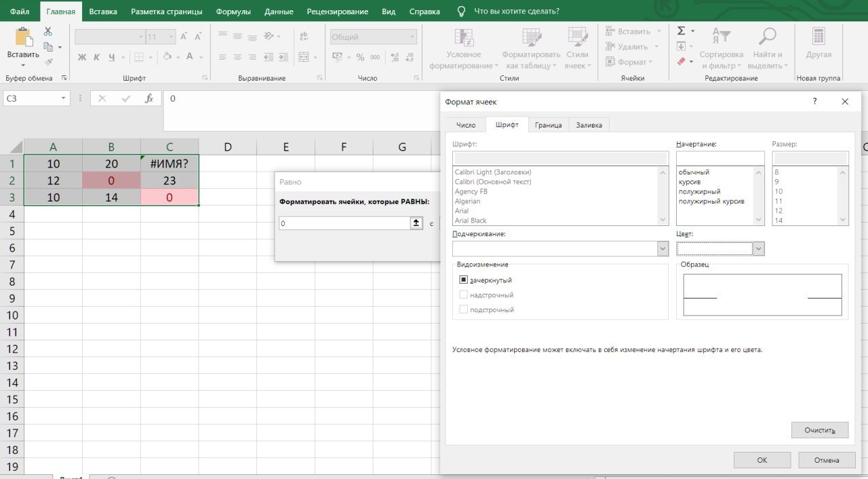
Task: Open the Подчеркивание underline dropdown
Action: pyautogui.click(x=663, y=249)
